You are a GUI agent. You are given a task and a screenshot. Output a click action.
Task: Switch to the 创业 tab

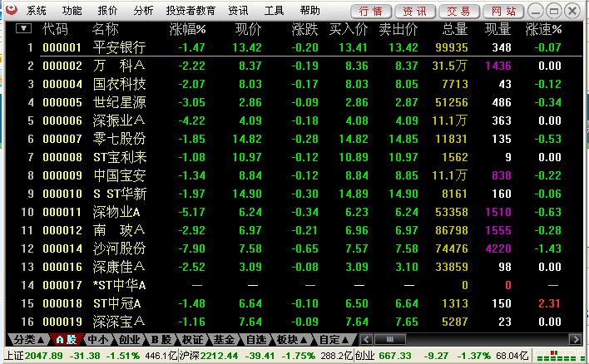pyautogui.click(x=129, y=340)
